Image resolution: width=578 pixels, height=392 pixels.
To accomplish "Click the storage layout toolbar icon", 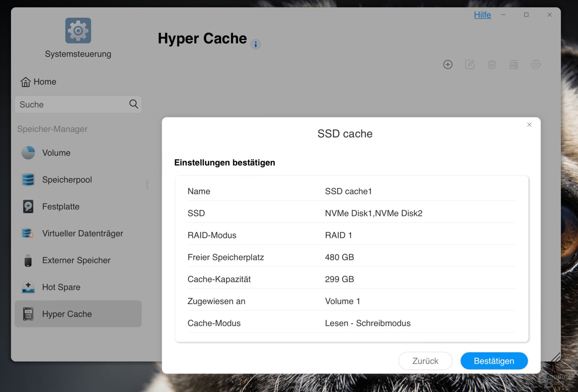I will (514, 65).
